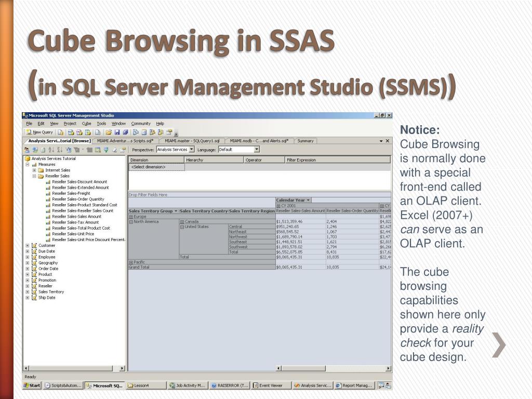
Task: Click the AutoFilter icon in the browser toolbar
Action: pos(69,150)
